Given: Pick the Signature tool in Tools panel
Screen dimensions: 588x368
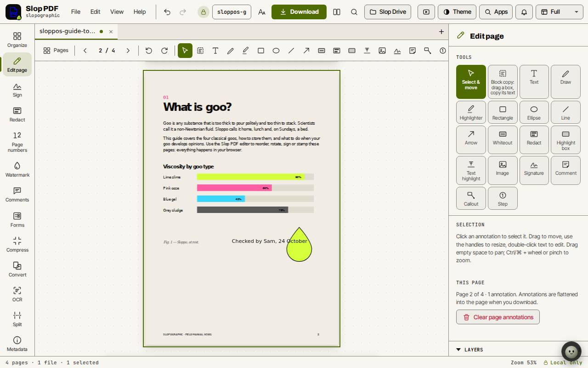Looking at the screenshot, I should [534, 170].
